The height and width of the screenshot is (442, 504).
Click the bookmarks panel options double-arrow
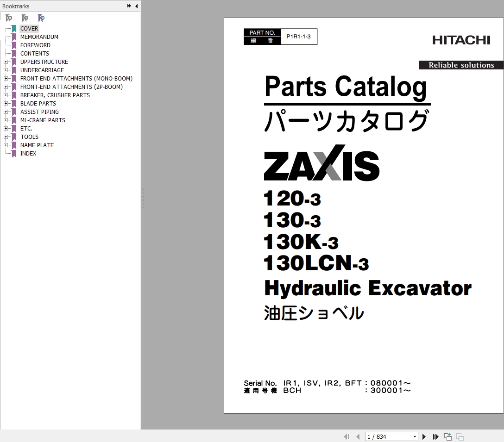[x=129, y=6]
